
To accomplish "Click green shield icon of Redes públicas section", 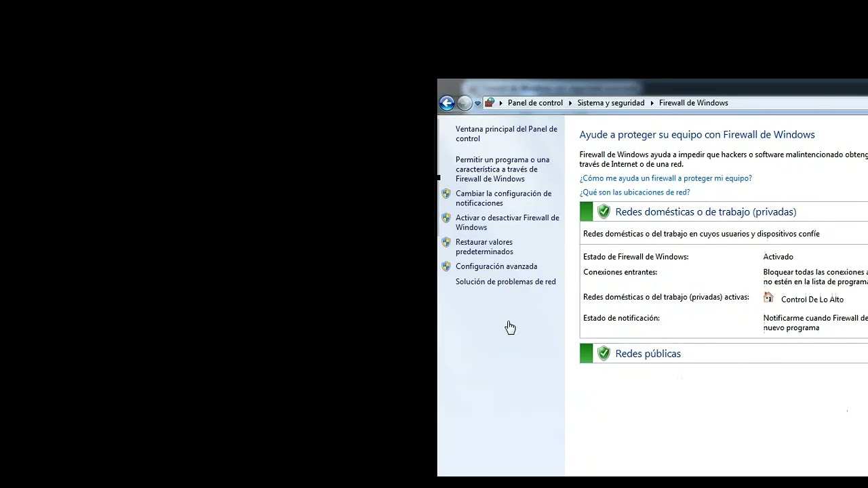I will pos(604,353).
